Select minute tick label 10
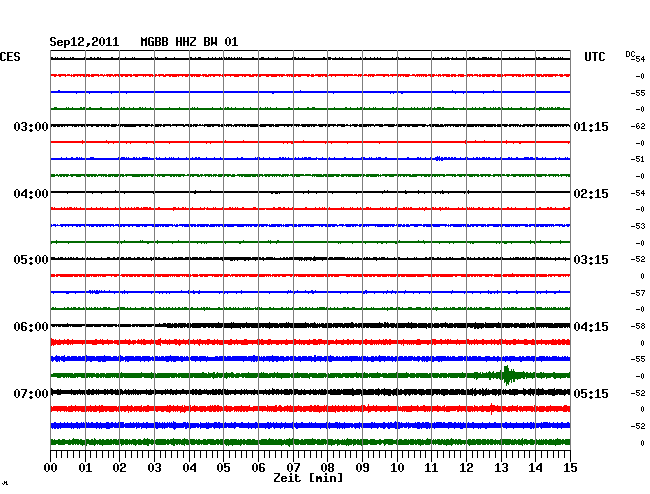 (x=397, y=468)
